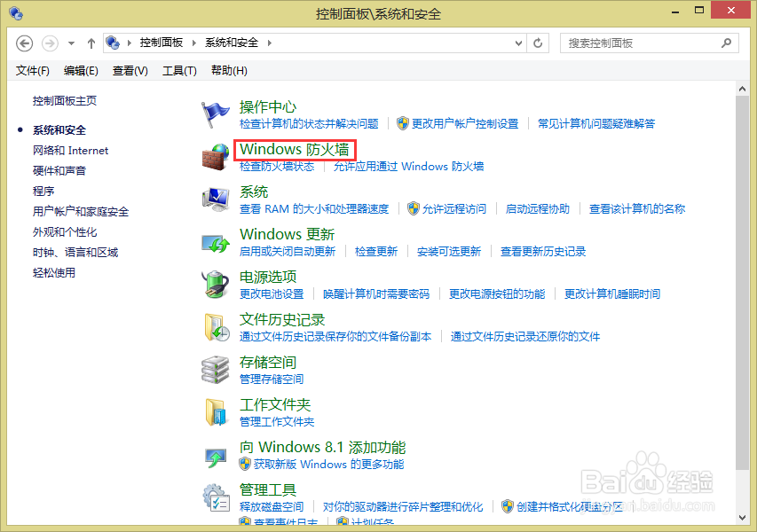Open the 帮助(H) menu
Viewport: 757px width, 532px height.
pyautogui.click(x=229, y=71)
